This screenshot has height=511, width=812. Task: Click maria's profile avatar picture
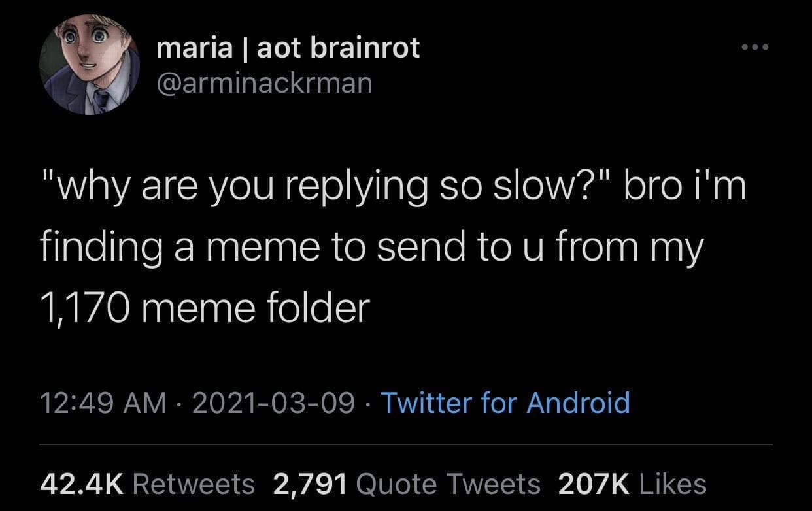point(90,66)
